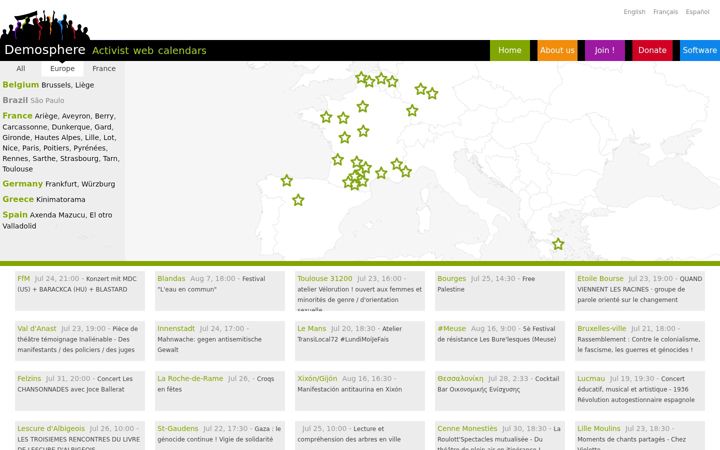Open the About us page
This screenshot has width=720, height=450.
click(557, 50)
